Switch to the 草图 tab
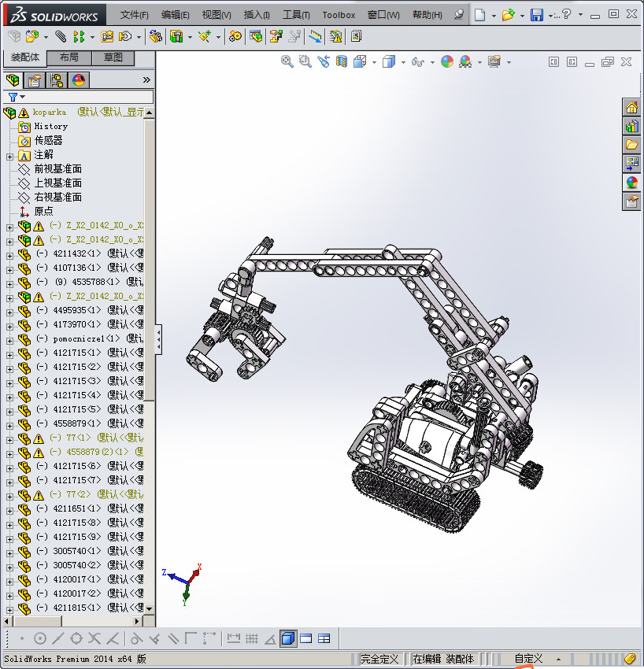This screenshot has height=669, width=644. 113,57
